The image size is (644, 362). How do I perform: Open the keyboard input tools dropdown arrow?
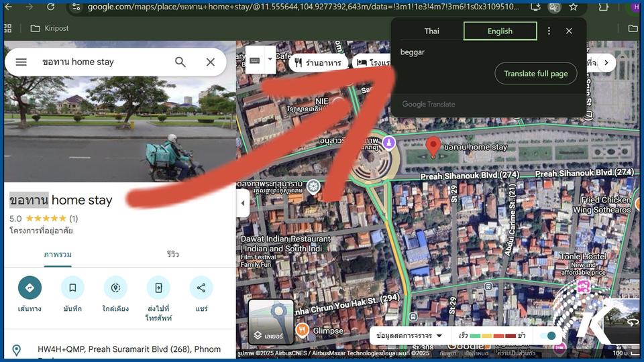(270, 59)
